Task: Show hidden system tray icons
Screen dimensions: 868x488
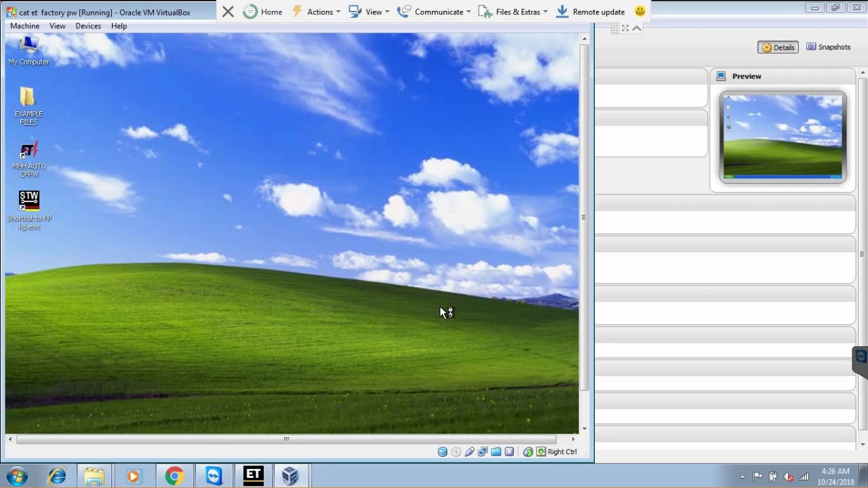Action: tap(743, 476)
